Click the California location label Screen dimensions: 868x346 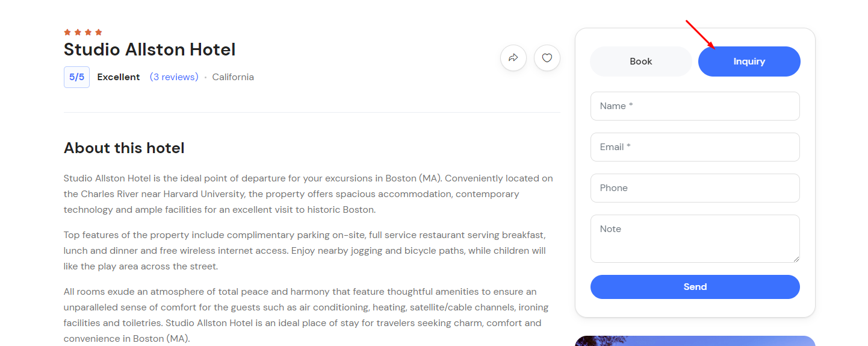point(233,77)
